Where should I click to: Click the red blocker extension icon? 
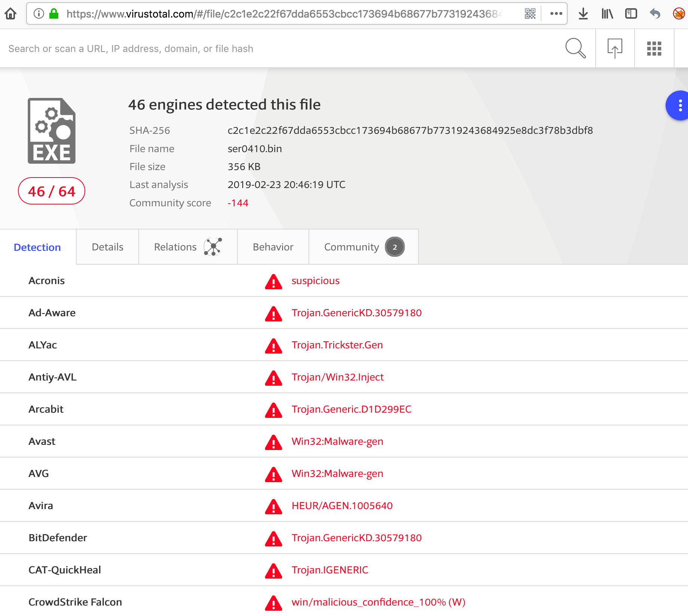pos(679,14)
